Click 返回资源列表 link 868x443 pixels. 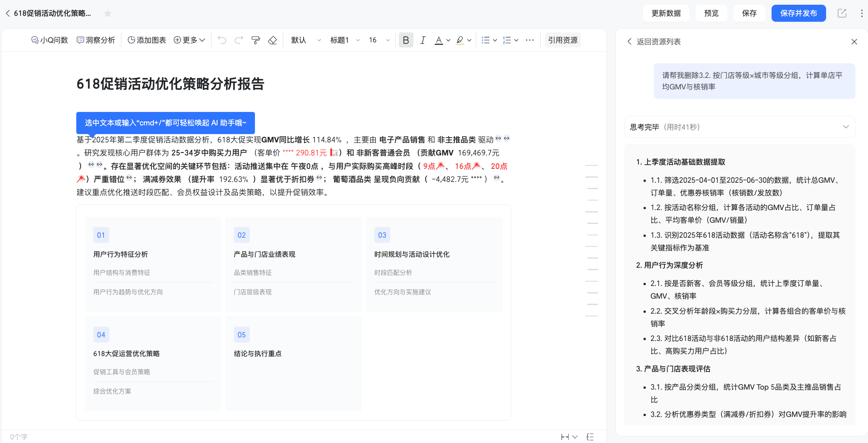click(654, 42)
